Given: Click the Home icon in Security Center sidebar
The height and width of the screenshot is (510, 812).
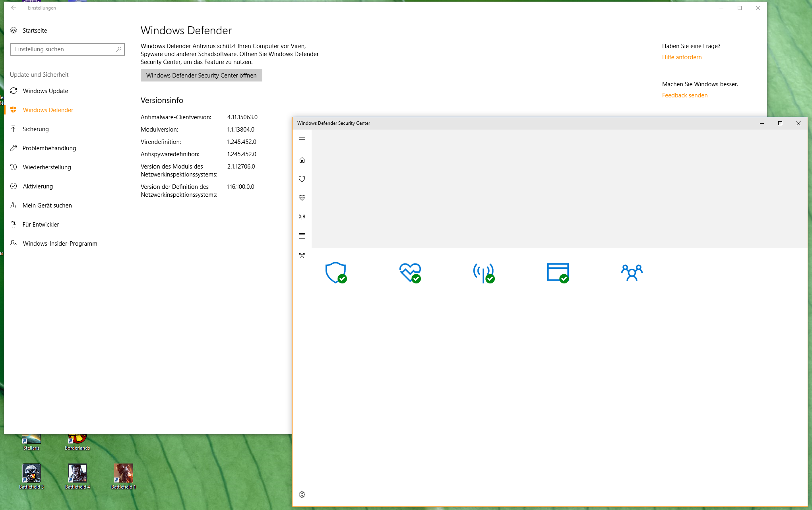Looking at the screenshot, I should 302,160.
